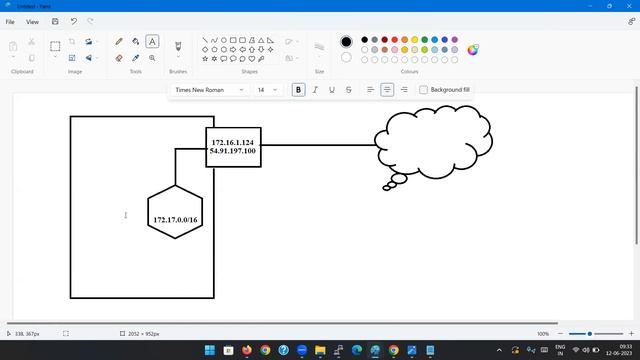Screen dimensions: 640x360
Task: Click the Crop image icon
Action: point(72,41)
